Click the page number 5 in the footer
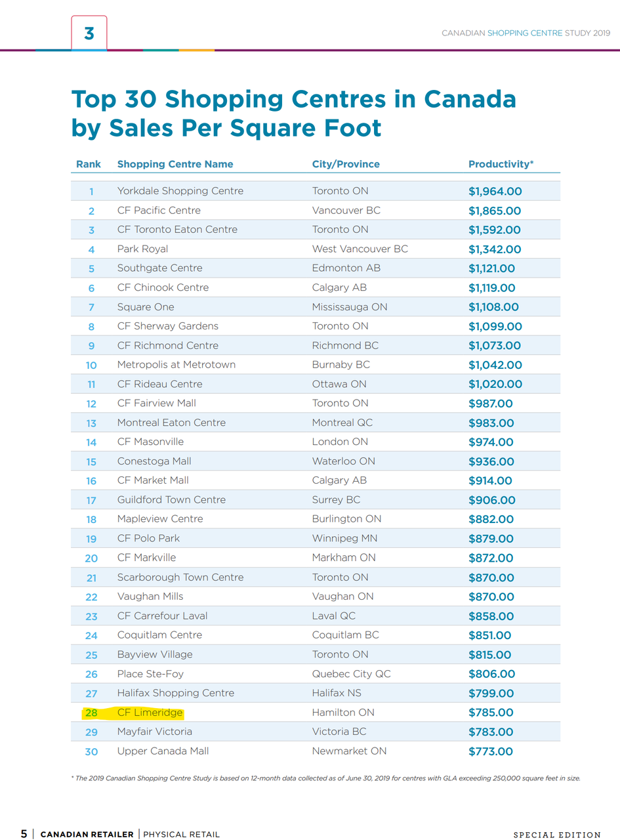 [x=24, y=834]
